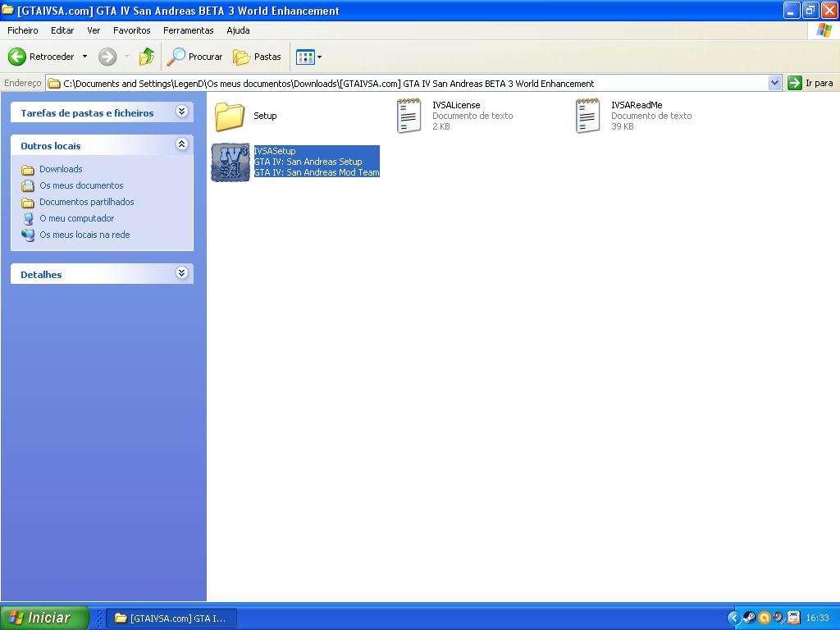Click the title bar folder icon

point(8,10)
